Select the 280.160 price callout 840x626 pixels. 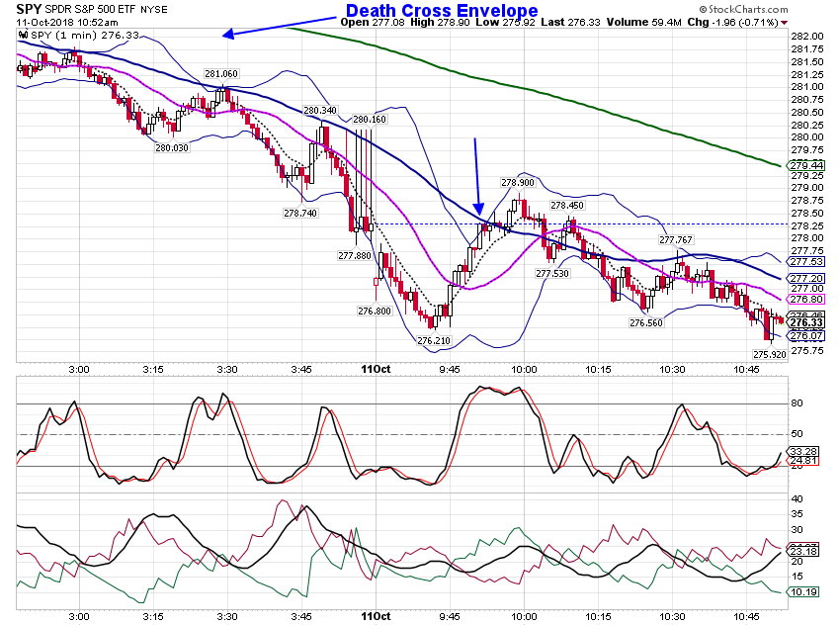370,119
